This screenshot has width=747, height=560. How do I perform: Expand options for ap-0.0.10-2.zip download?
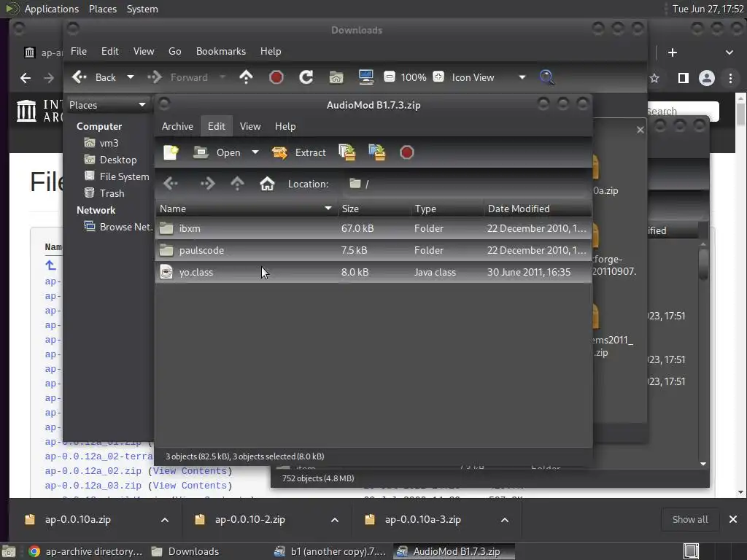(x=334, y=520)
